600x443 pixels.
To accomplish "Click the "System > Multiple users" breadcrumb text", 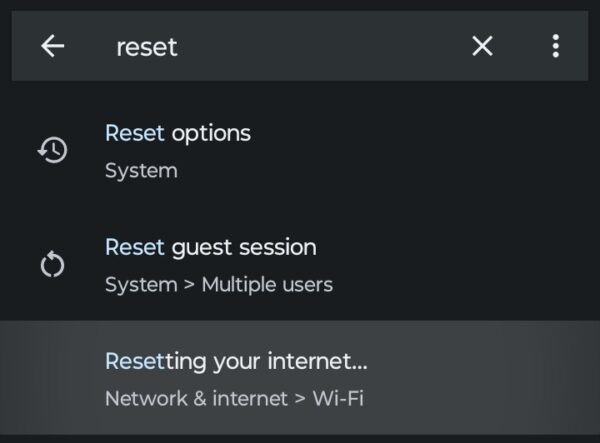I will click(218, 285).
